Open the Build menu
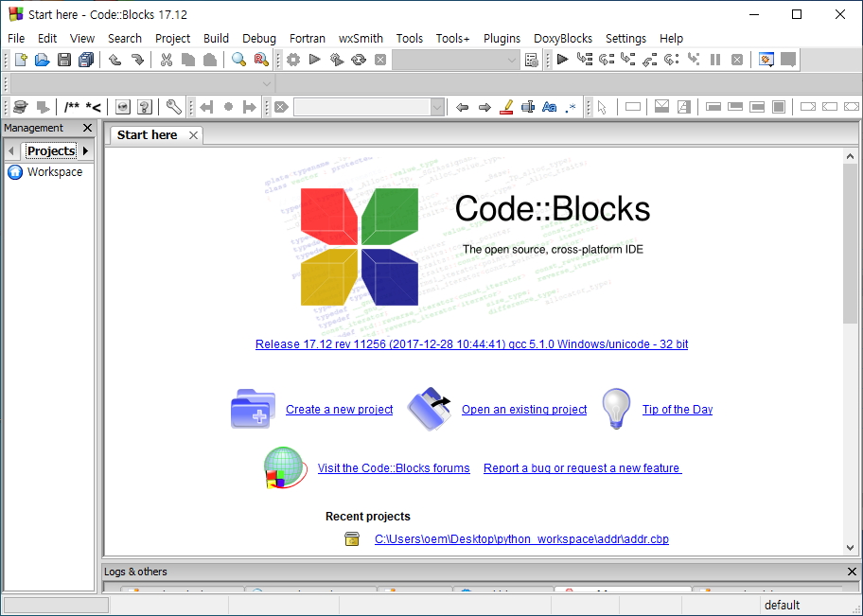The width and height of the screenshot is (863, 616). pos(216,38)
